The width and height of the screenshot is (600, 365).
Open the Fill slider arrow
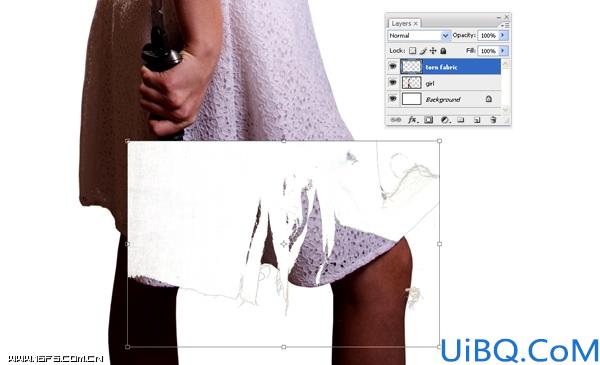click(503, 51)
